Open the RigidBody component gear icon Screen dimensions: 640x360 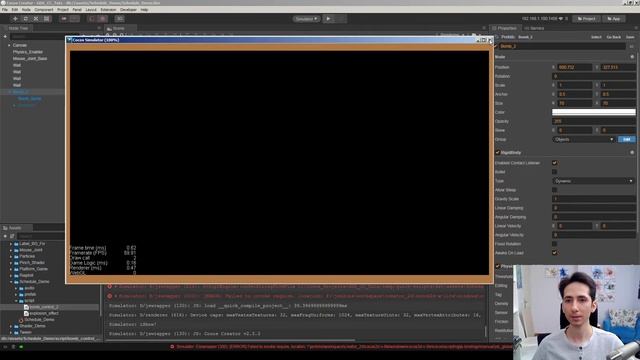tap(632, 152)
